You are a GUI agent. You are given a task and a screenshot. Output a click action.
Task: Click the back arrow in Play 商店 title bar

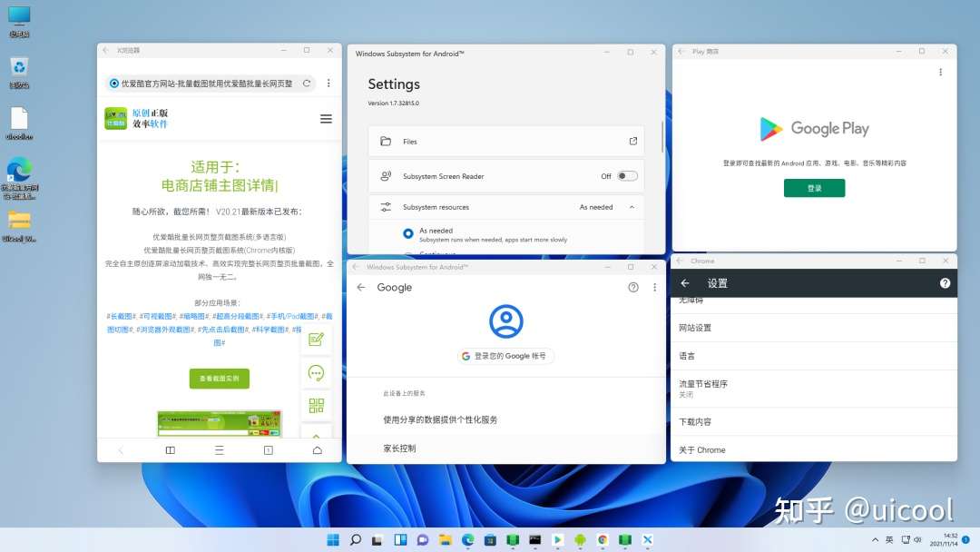click(681, 51)
